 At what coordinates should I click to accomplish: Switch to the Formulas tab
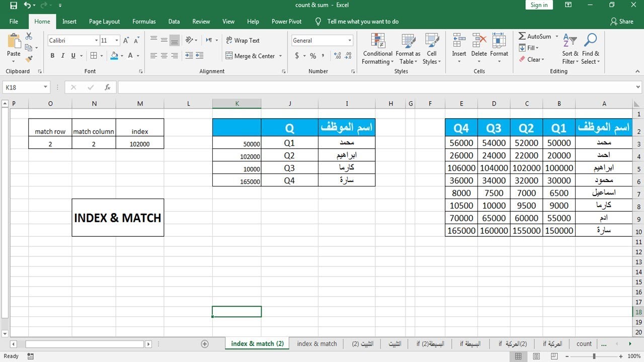pos(144,22)
